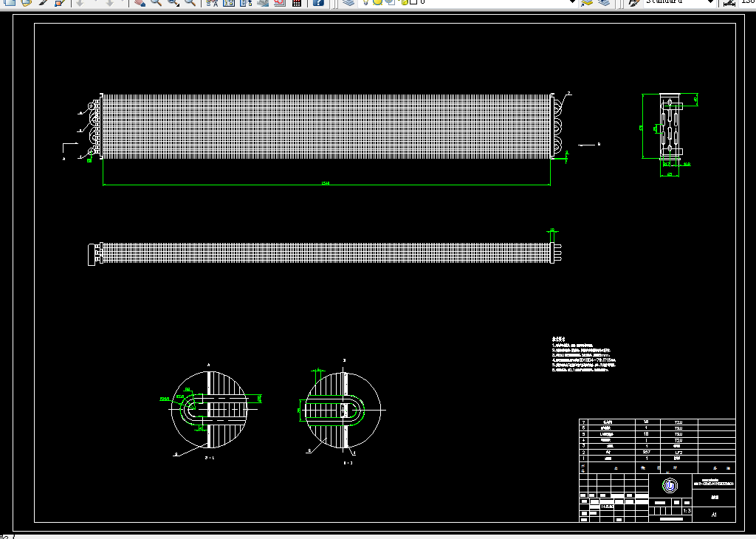The height and width of the screenshot is (539, 756).
Task: Select quantity 257 in parts list
Action: tap(647, 452)
